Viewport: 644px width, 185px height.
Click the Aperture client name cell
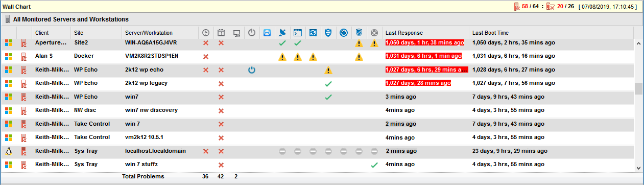pyautogui.click(x=51, y=42)
